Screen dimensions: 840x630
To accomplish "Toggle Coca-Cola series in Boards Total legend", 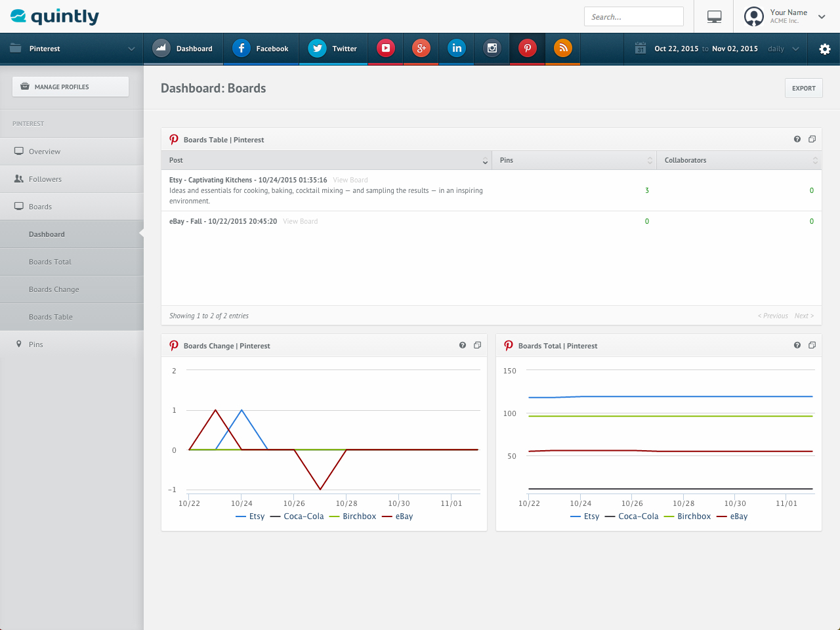I will [x=631, y=516].
